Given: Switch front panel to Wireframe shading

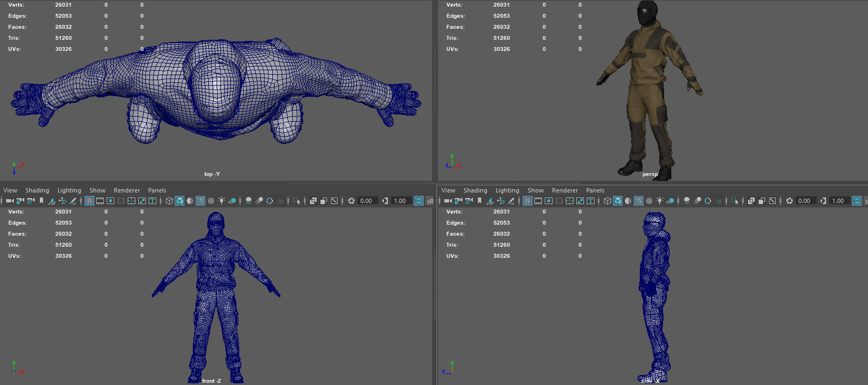Looking at the screenshot, I should click(169, 201).
